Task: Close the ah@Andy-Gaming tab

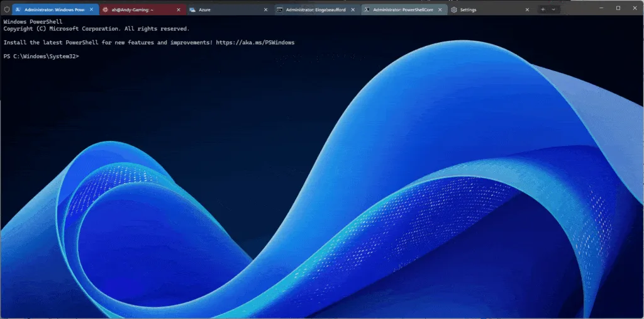Action: 179,9
